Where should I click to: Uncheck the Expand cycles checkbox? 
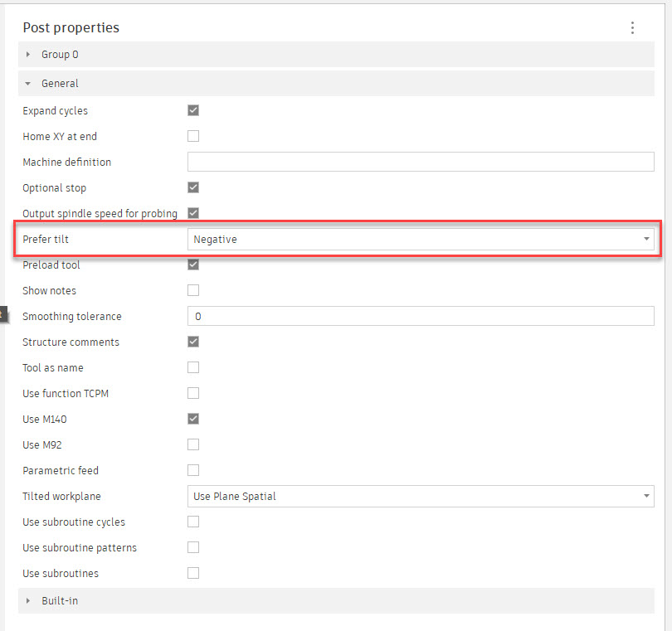(x=193, y=110)
